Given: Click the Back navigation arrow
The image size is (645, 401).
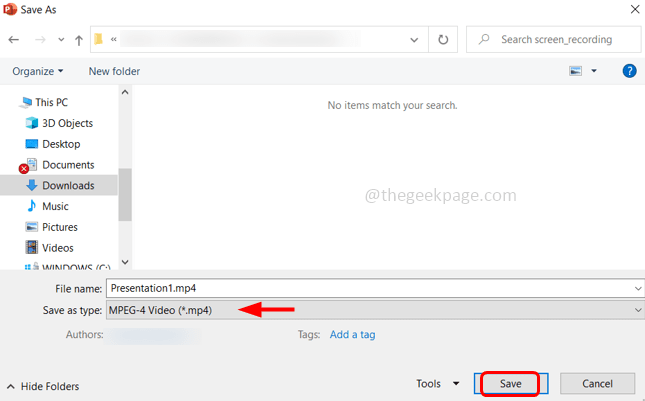Looking at the screenshot, I should point(14,39).
